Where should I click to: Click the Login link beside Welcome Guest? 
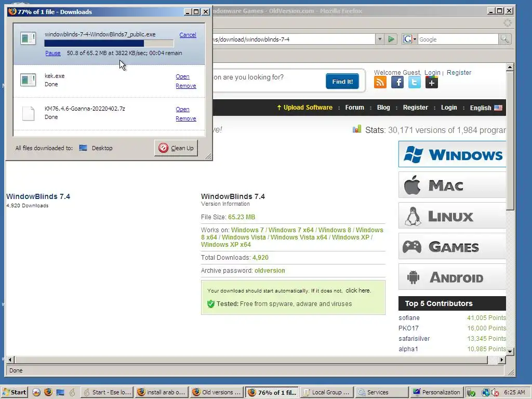click(432, 73)
